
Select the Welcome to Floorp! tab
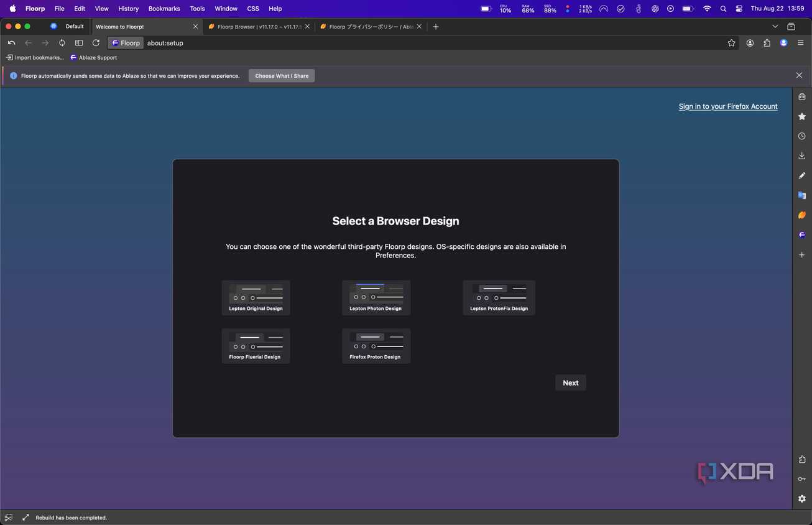point(146,27)
